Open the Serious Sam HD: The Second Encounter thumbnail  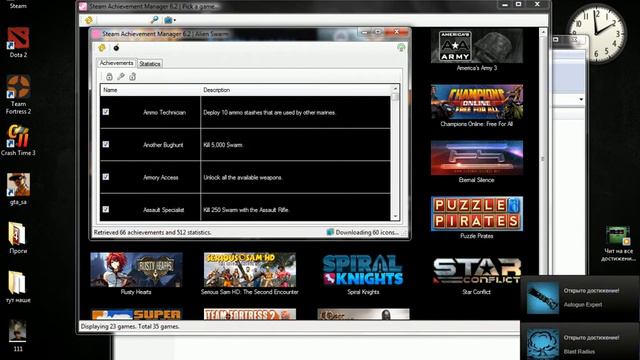(250, 269)
